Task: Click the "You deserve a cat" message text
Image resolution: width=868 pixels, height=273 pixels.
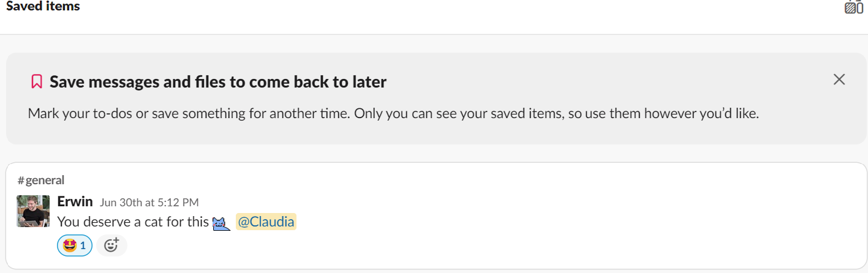Action: tap(133, 222)
